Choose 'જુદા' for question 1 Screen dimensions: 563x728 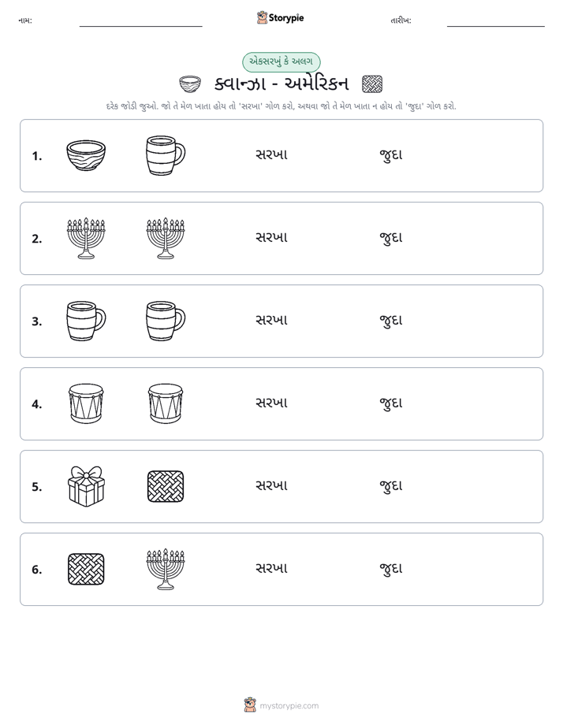click(x=390, y=155)
